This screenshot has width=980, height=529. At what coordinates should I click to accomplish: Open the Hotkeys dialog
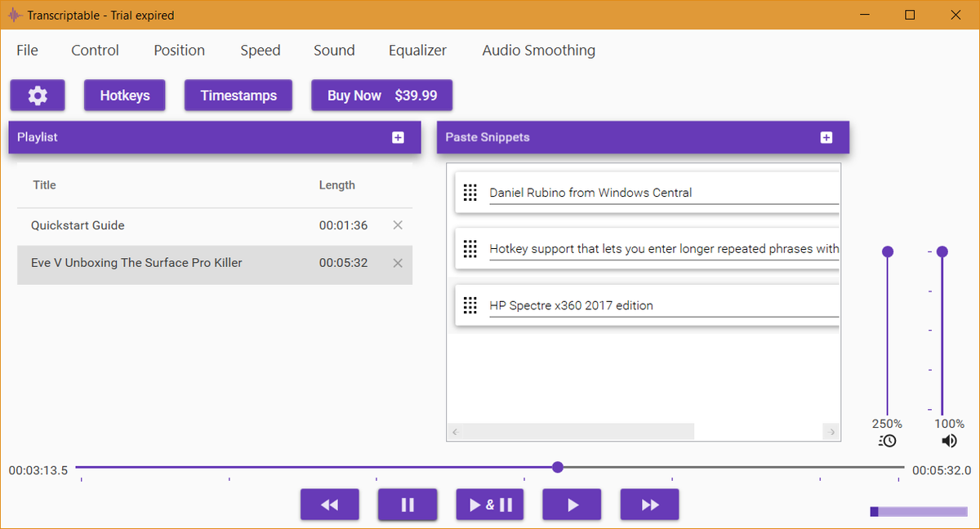coord(124,95)
